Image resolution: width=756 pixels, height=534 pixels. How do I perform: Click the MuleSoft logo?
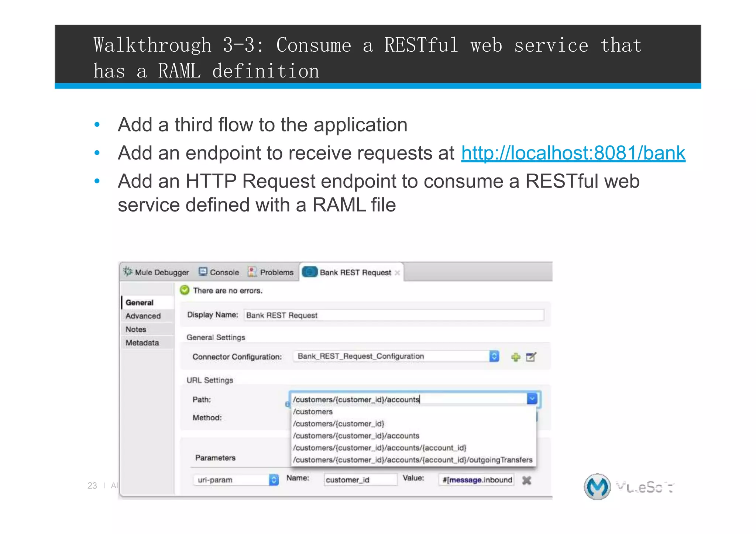[629, 487]
